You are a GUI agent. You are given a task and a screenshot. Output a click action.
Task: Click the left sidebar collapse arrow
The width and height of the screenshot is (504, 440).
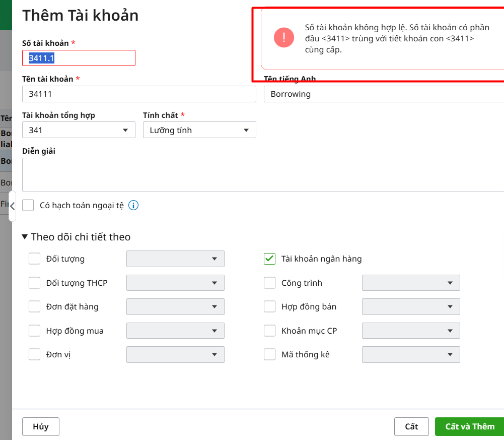tap(12, 206)
